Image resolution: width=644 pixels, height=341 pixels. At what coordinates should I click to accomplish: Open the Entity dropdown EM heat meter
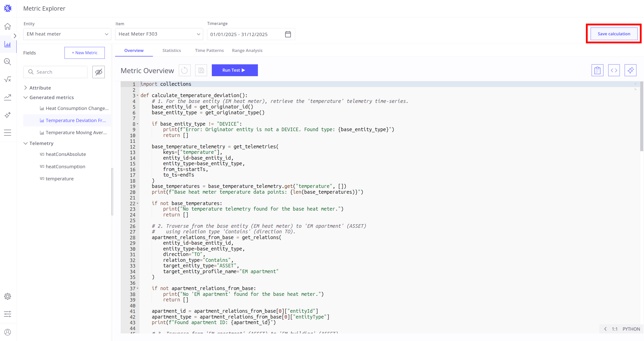point(67,34)
